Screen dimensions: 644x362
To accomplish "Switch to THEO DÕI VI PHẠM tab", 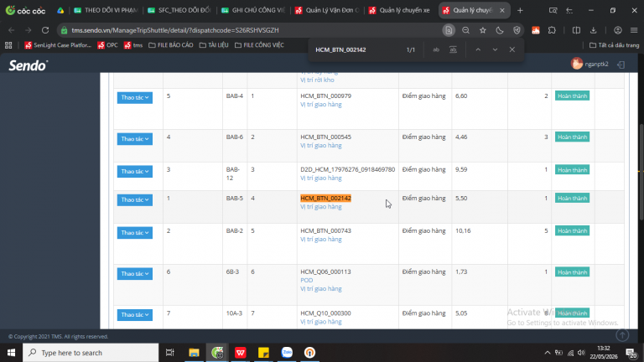I will click(x=106, y=10).
